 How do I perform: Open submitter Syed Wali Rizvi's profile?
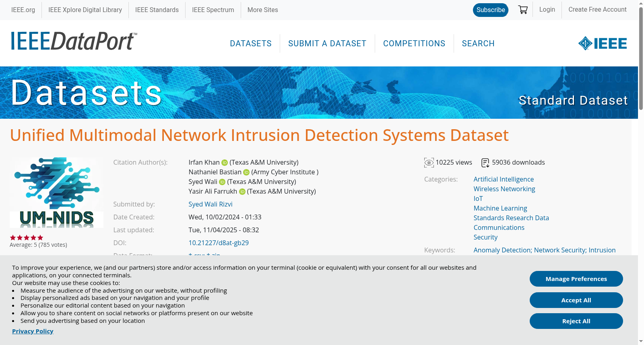211,204
